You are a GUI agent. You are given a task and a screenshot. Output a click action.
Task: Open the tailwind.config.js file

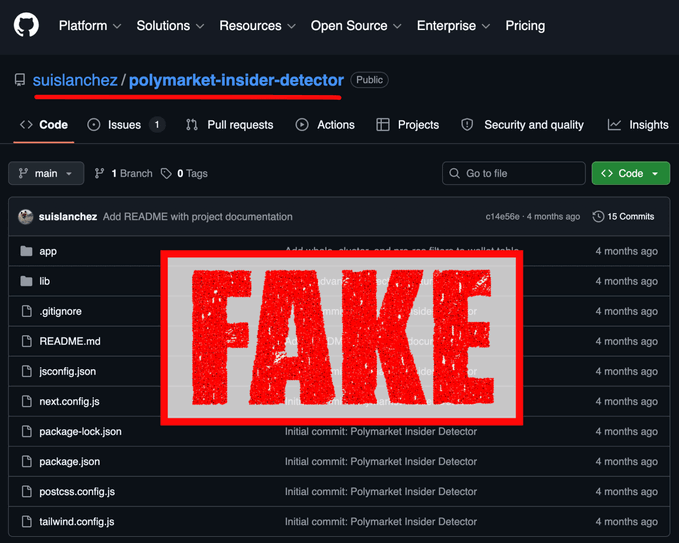coord(77,522)
